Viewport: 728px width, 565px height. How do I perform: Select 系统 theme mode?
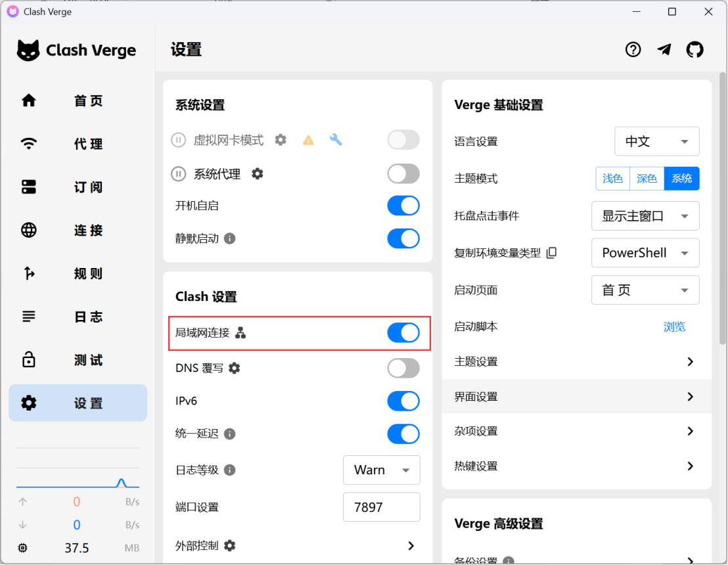pyautogui.click(x=681, y=178)
